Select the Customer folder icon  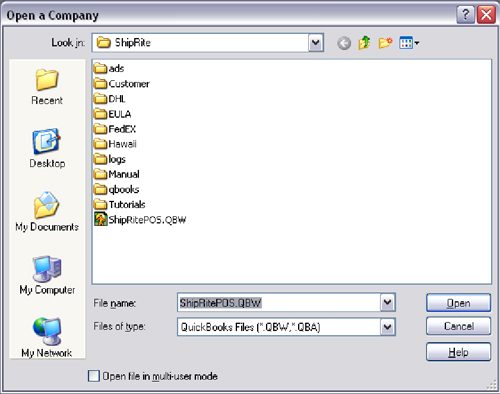[x=100, y=83]
